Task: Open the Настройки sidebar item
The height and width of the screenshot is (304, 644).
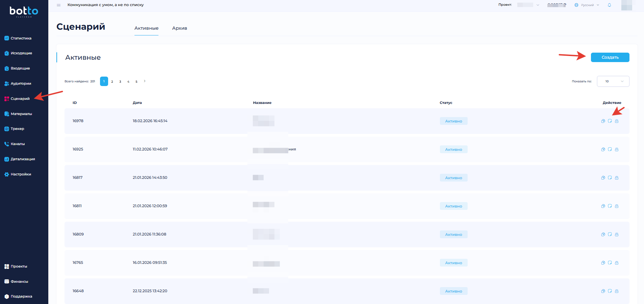Action: pos(21,174)
